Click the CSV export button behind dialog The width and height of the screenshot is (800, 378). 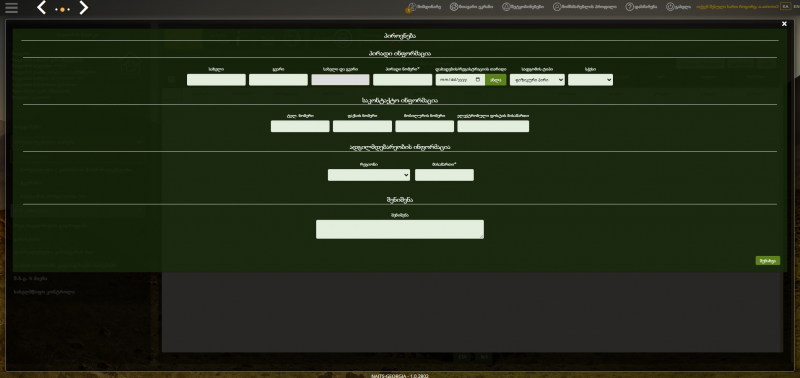[463, 357]
